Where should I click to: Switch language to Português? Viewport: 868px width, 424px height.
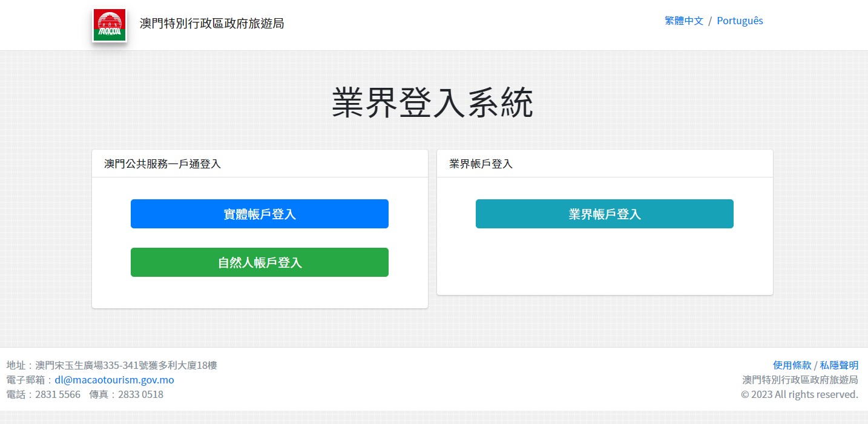pos(740,21)
